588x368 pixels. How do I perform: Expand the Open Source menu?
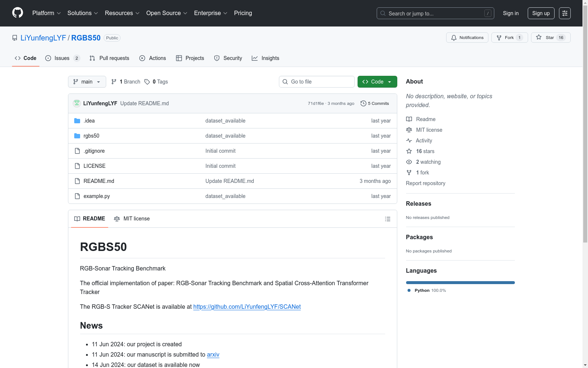pyautogui.click(x=167, y=13)
